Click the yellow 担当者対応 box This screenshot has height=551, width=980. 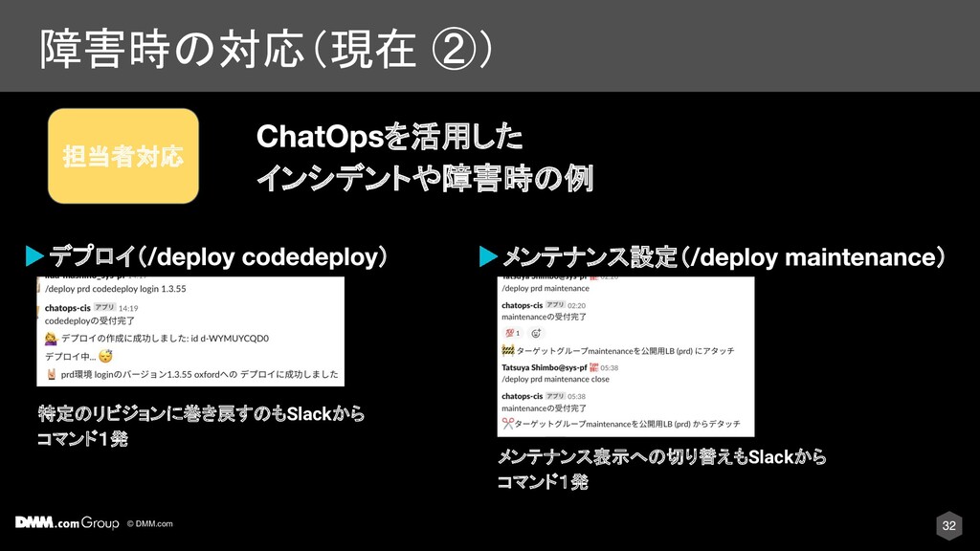coord(123,156)
